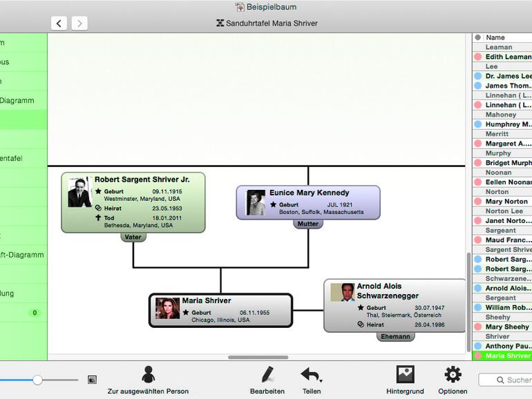This screenshot has height=399, width=532.
Task: Click the Suchen search field
Action: [x=506, y=380]
